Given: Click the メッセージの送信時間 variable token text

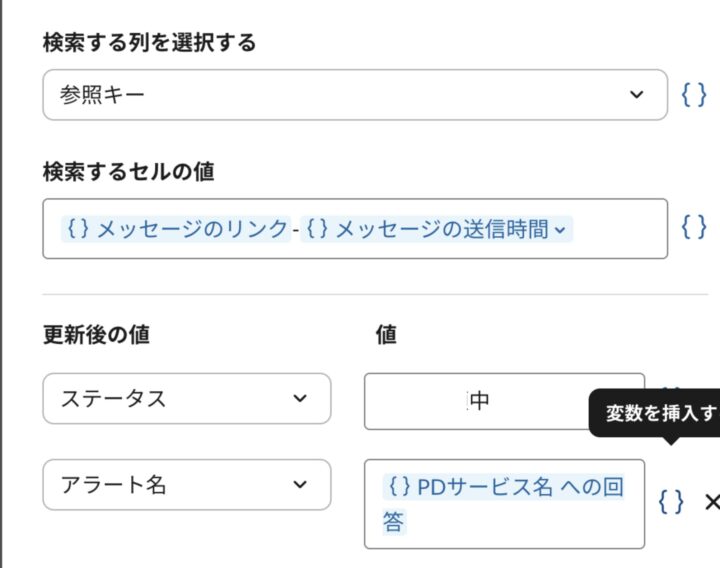Looking at the screenshot, I should point(428,229).
